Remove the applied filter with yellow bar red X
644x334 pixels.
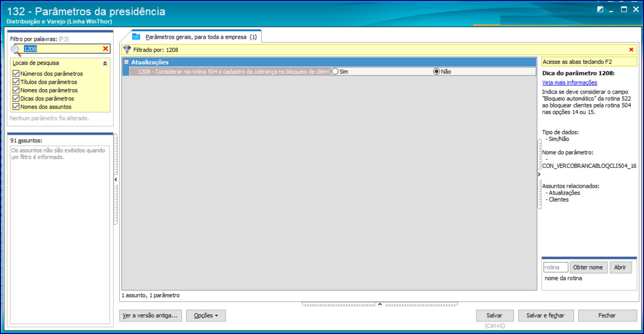click(631, 50)
